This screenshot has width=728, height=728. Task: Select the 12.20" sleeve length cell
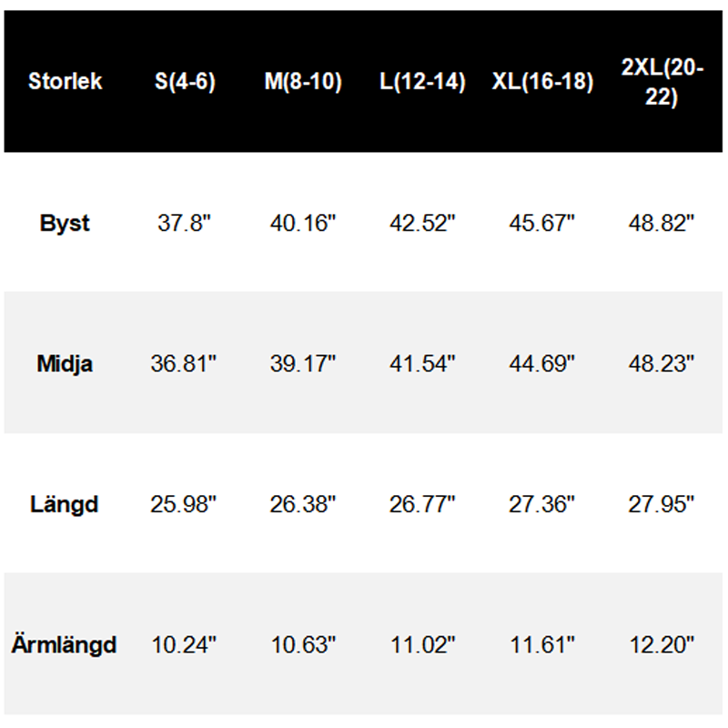point(662,645)
